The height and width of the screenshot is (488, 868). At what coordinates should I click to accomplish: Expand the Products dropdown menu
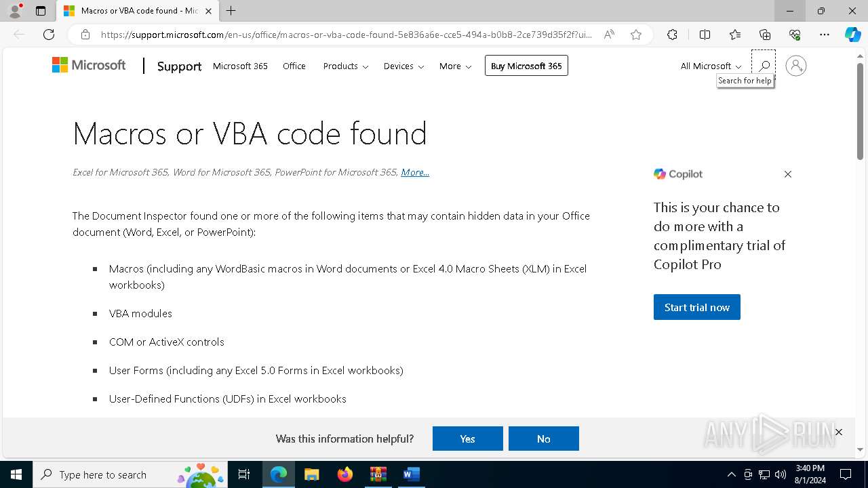tap(346, 66)
